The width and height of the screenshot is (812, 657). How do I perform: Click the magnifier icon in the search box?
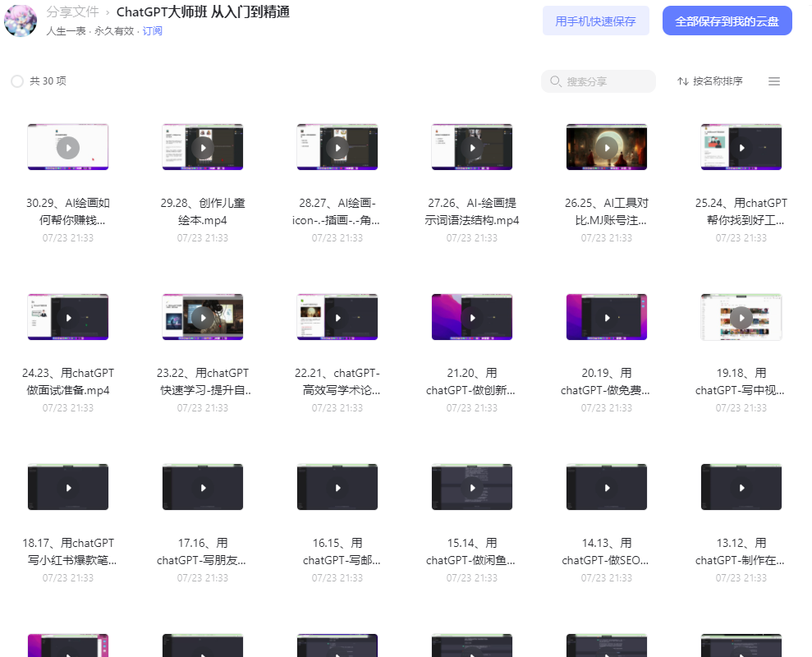(555, 81)
